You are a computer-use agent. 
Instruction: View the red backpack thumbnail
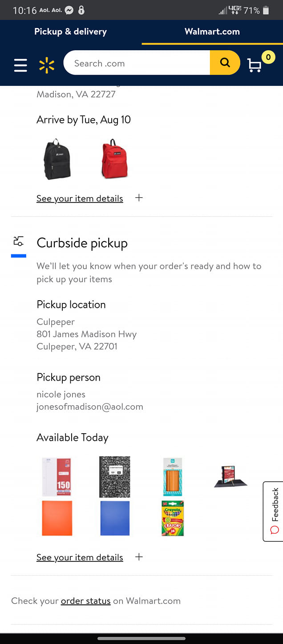tap(114, 159)
